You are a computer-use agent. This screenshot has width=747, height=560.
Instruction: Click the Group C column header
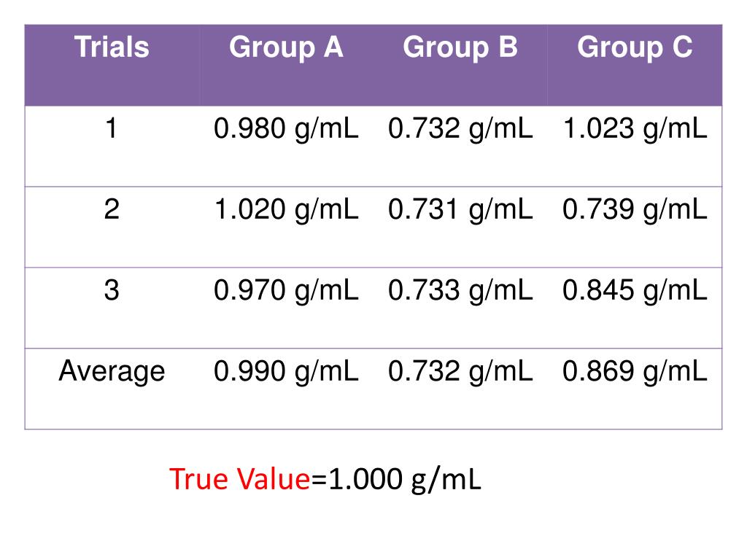pyautogui.click(x=635, y=47)
